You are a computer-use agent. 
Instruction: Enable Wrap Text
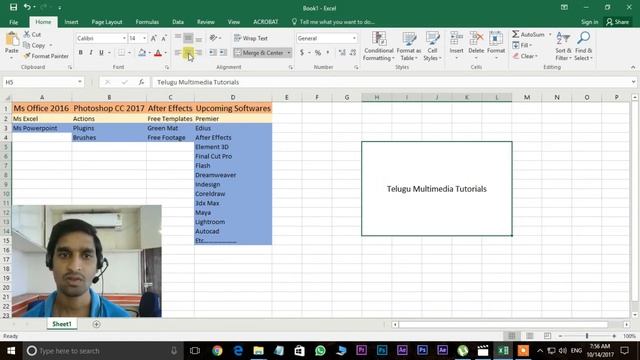(x=251, y=38)
